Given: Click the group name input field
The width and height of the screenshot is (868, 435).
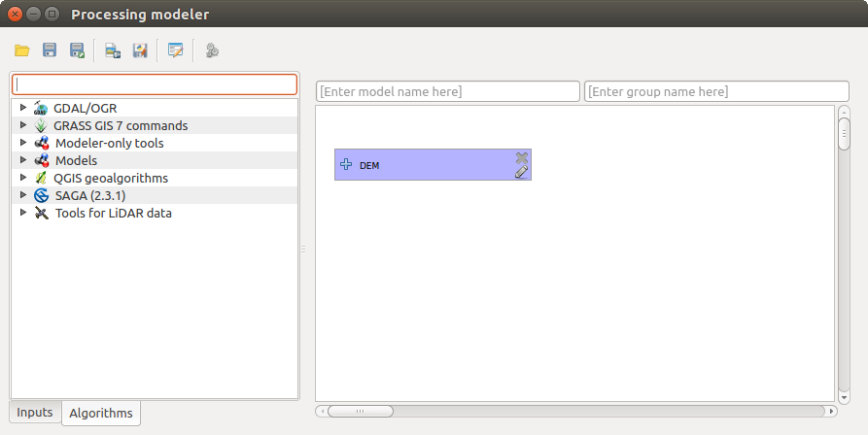Looking at the screenshot, I should point(716,91).
